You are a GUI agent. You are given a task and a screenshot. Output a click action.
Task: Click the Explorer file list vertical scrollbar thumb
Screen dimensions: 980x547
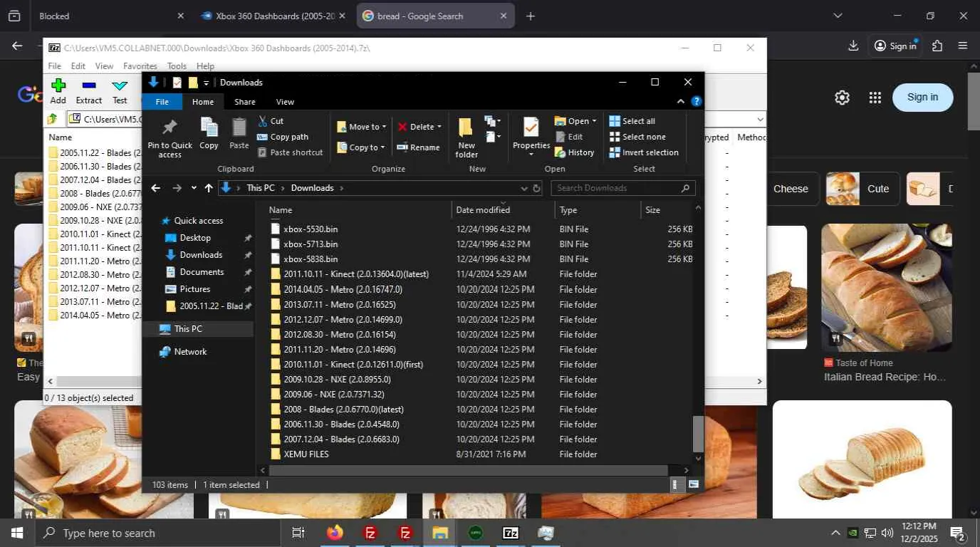(x=698, y=432)
